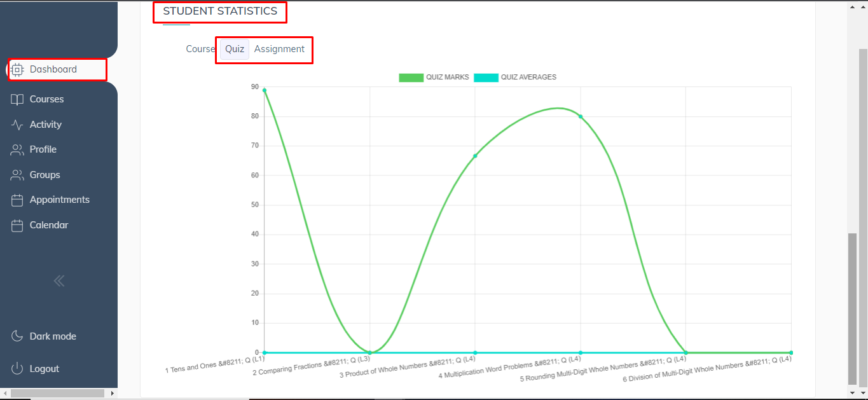Screen dimensions: 868x400
Task: Switch to the Course tab
Action: click(x=200, y=49)
